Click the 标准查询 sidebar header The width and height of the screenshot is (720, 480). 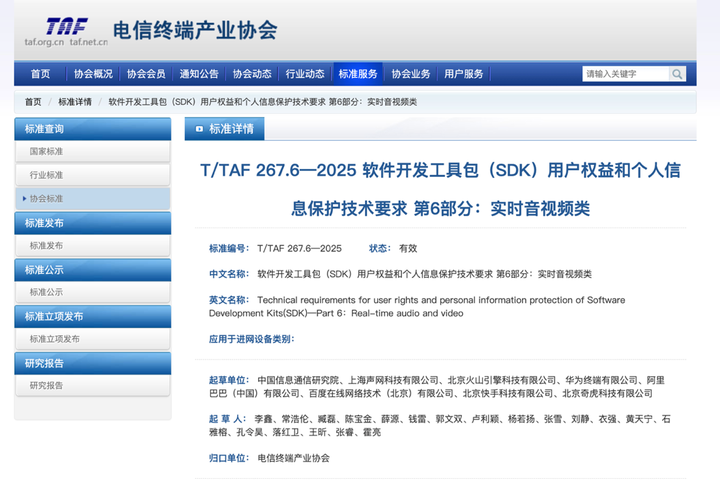click(x=93, y=129)
